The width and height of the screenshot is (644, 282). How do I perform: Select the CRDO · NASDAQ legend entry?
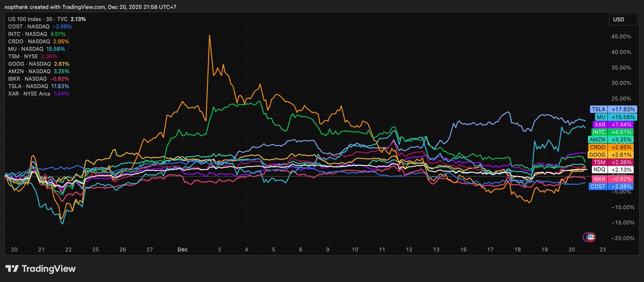39,41
